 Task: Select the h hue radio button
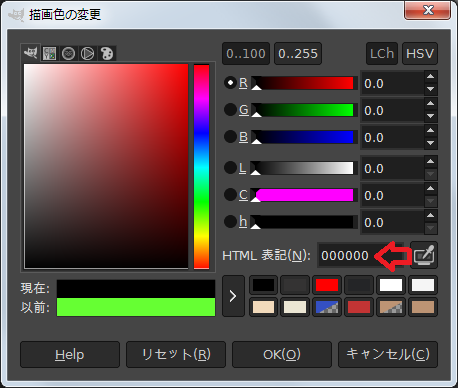coord(230,222)
